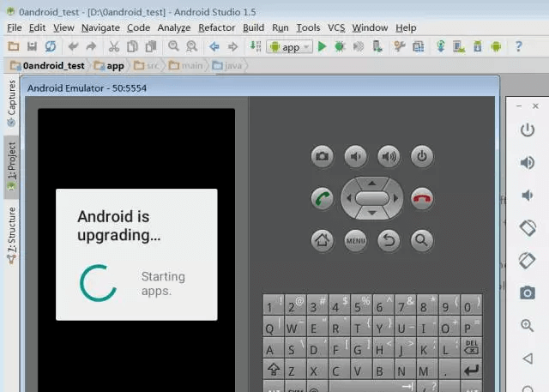Click the Enter key on emulator keyboard
The height and width of the screenshot is (392, 549).
(x=472, y=369)
